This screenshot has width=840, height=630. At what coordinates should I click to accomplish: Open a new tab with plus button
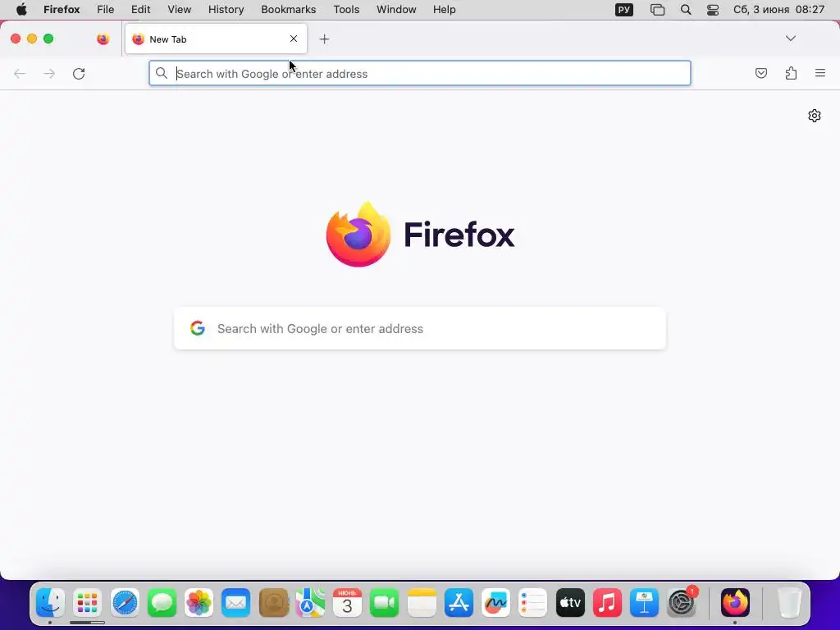click(324, 39)
